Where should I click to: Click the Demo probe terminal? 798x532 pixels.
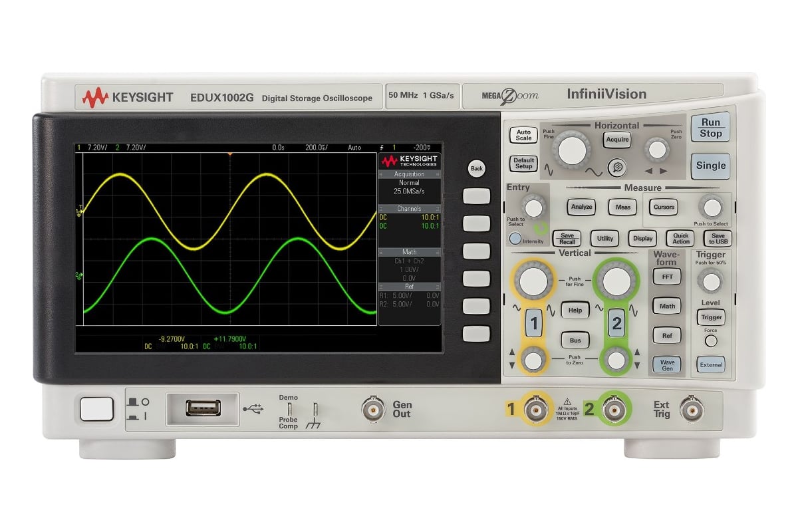coord(289,408)
